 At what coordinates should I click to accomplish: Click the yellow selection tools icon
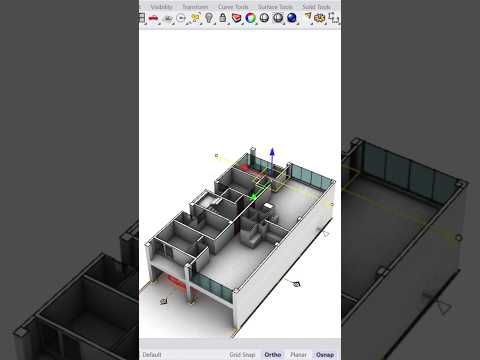pyautogui.click(x=196, y=18)
